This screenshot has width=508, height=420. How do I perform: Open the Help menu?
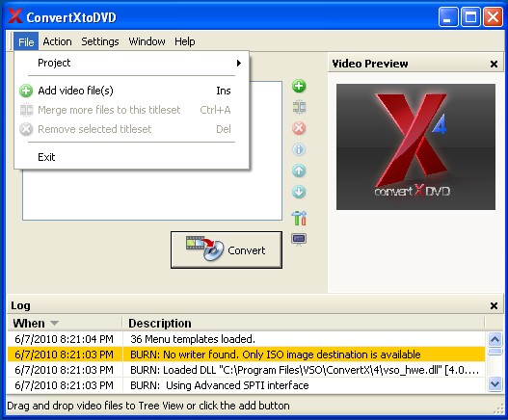[185, 41]
